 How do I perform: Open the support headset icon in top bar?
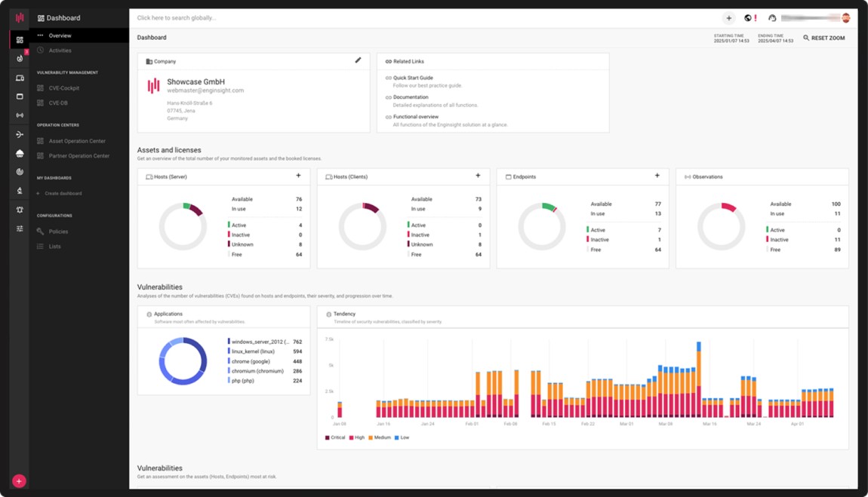click(x=771, y=18)
